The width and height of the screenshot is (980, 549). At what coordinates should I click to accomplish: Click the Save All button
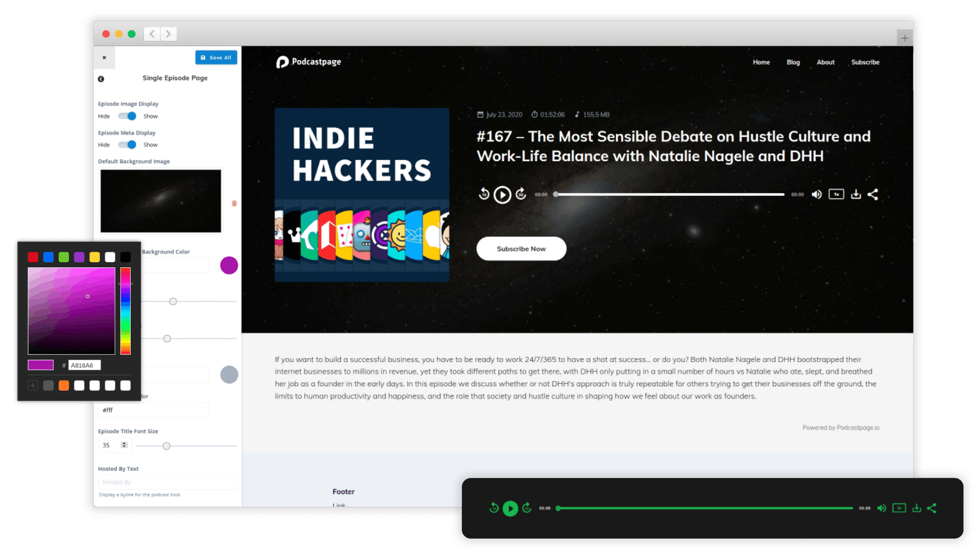216,58
